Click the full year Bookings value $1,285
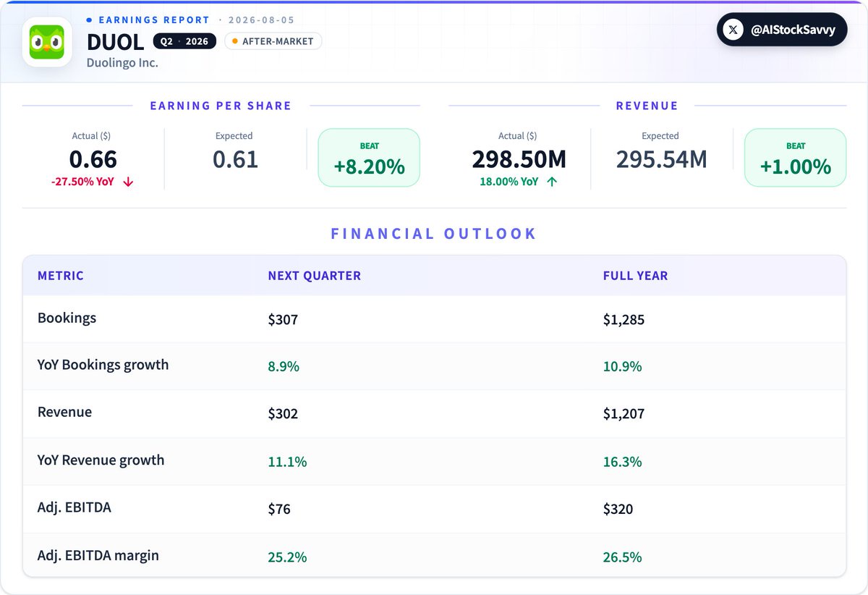Screen dimensions: 868x595 click(624, 319)
